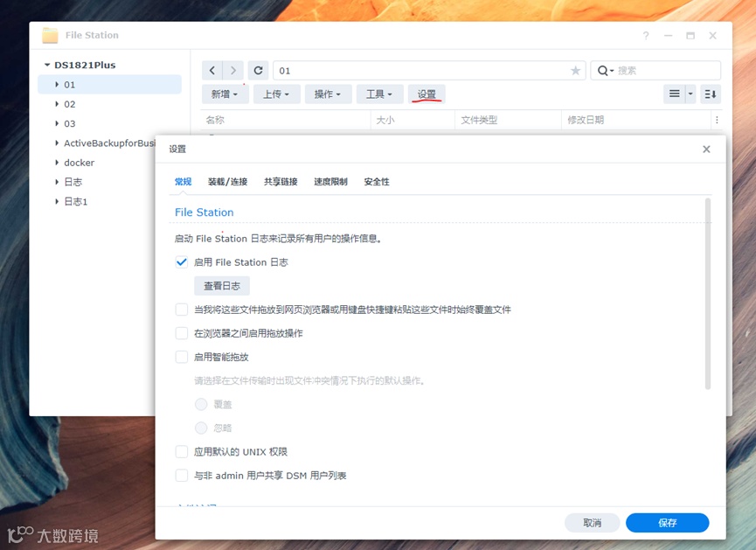Select the 覆盖 radio option

click(x=201, y=404)
